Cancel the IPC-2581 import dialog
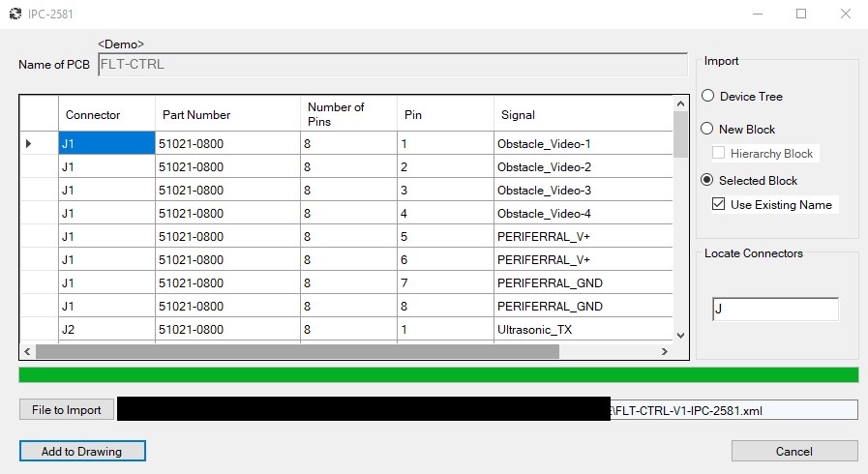Viewport: 868px width, 474px height. tap(793, 451)
